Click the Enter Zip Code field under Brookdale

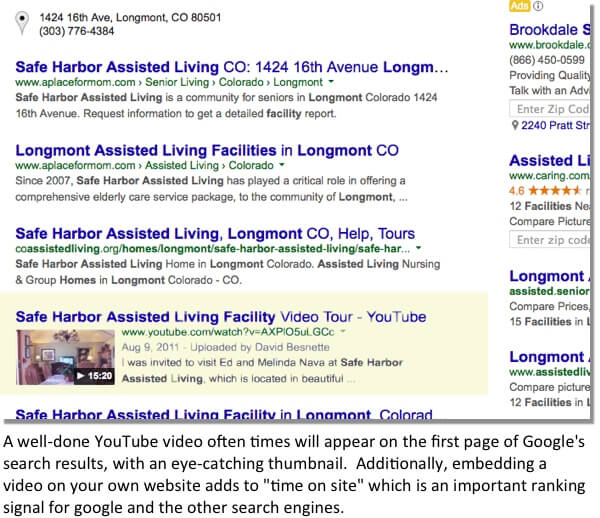549,109
